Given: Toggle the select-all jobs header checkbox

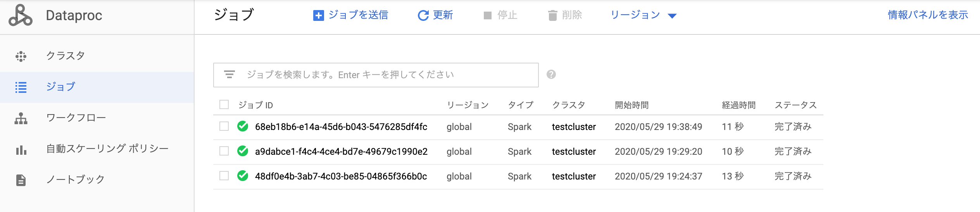Looking at the screenshot, I should pos(224,105).
